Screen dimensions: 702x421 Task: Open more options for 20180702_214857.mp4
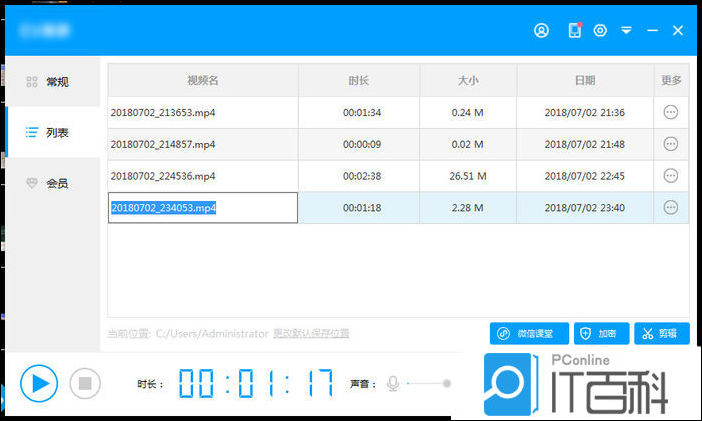671,144
